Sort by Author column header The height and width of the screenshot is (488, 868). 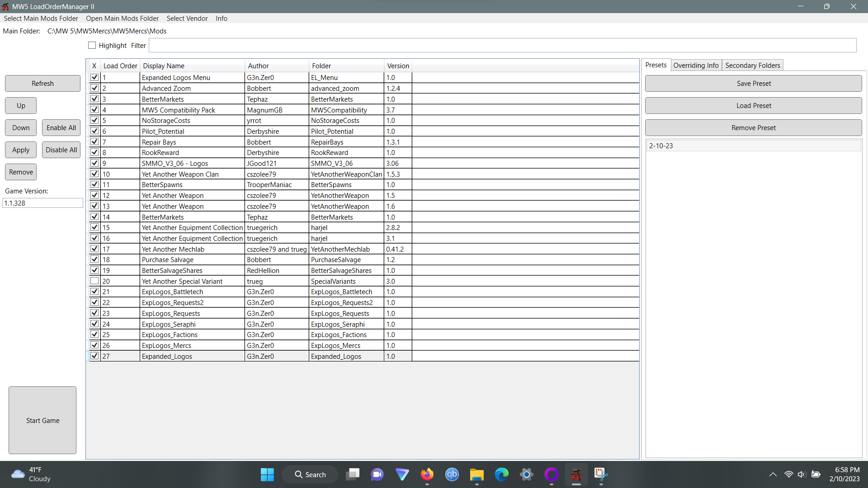point(277,66)
